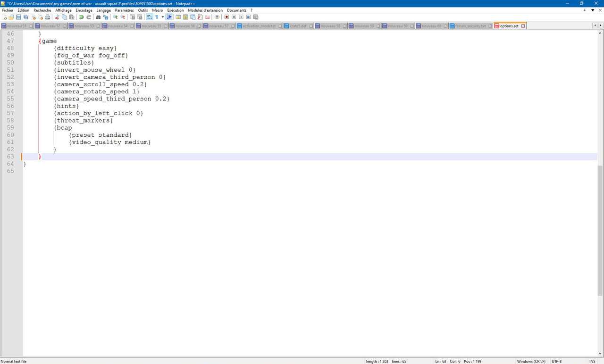
Task: Click the plus button in the menu bar
Action: 585,10
